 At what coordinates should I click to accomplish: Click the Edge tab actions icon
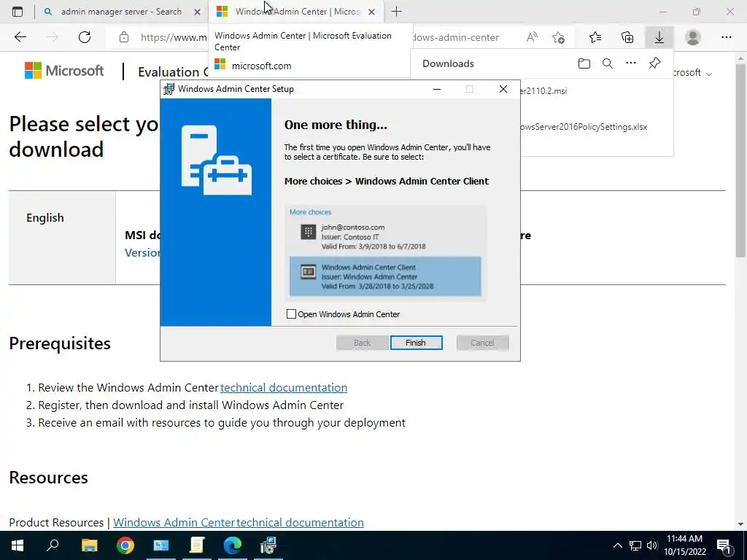coord(18,12)
